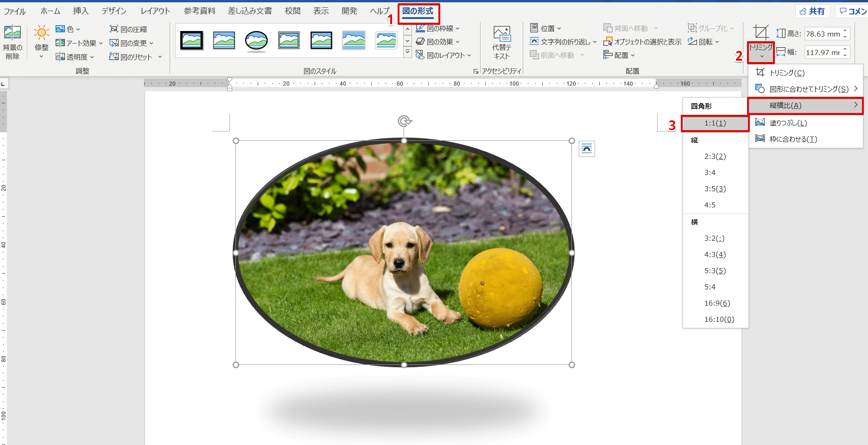
Task: Switch to the ファイル tab
Action: click(15, 11)
